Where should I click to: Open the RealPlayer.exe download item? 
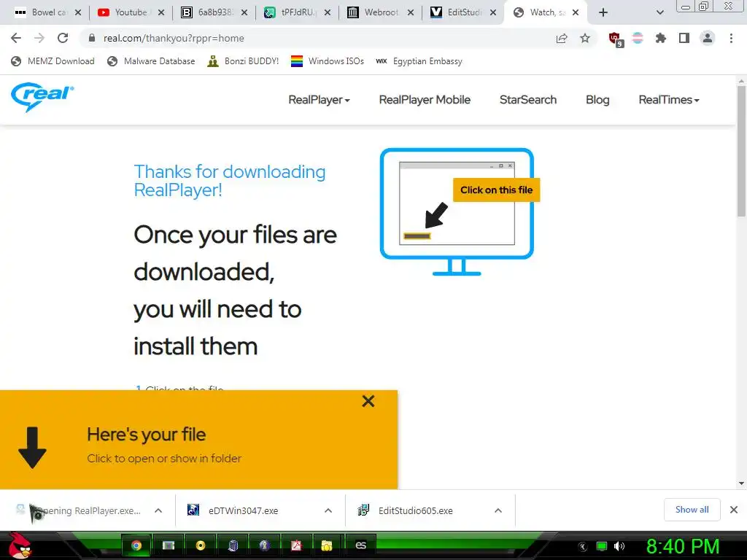click(x=78, y=510)
